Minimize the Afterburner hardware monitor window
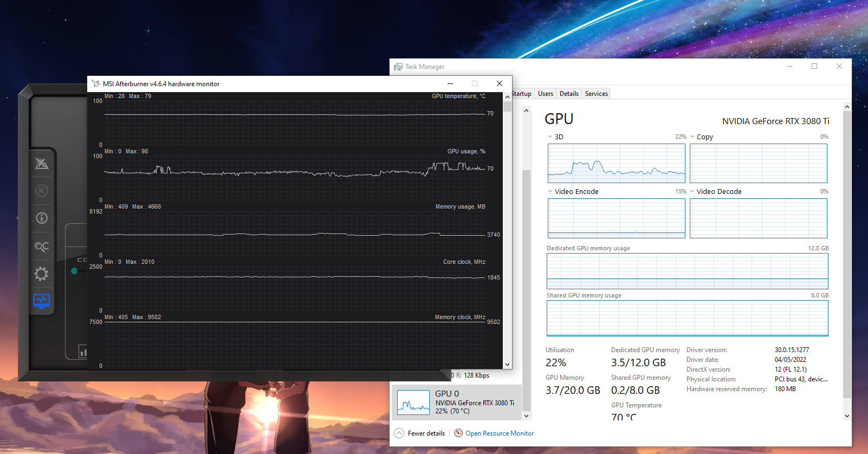868x454 pixels. pos(450,83)
